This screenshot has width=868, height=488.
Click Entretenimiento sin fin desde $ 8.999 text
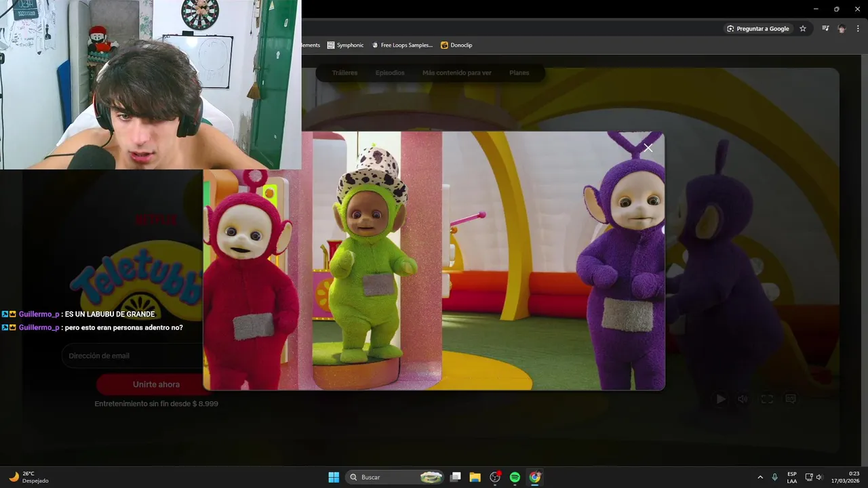[x=157, y=403]
